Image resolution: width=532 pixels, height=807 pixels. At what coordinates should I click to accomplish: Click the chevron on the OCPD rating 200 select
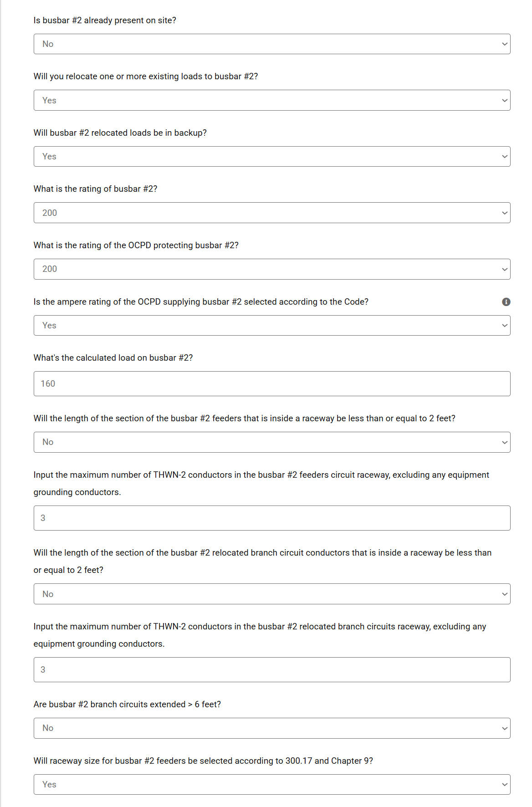click(504, 270)
